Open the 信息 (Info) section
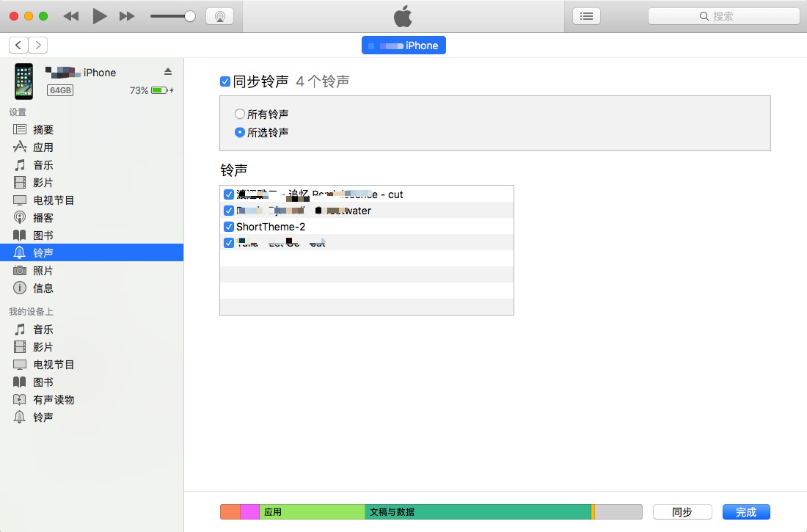This screenshot has width=807, height=532. pos(42,288)
